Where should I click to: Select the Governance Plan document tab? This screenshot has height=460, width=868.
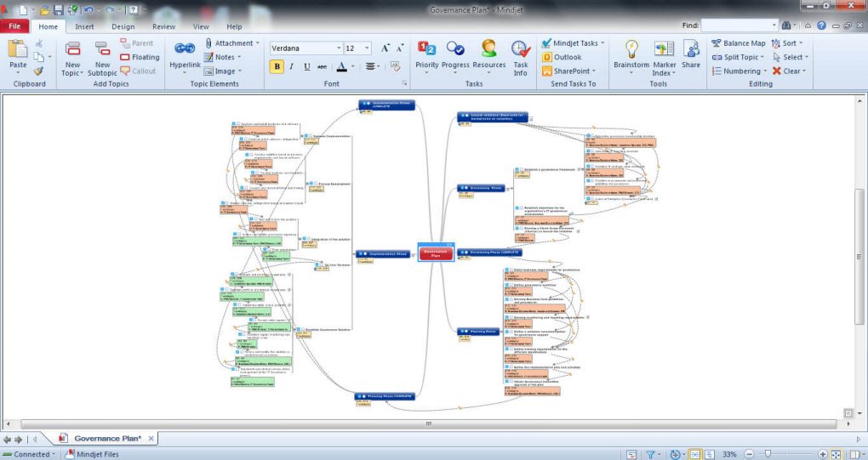pos(107,439)
